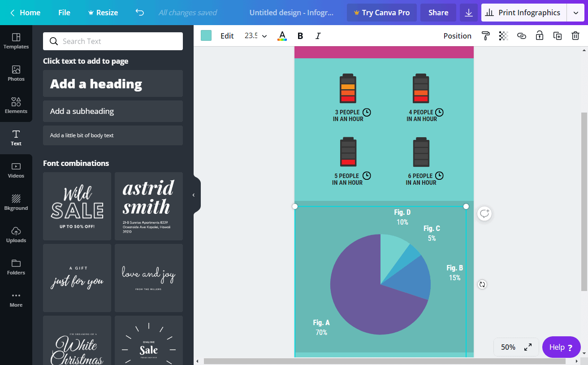The image size is (588, 365).
Task: Add a heading to page
Action: point(113,83)
